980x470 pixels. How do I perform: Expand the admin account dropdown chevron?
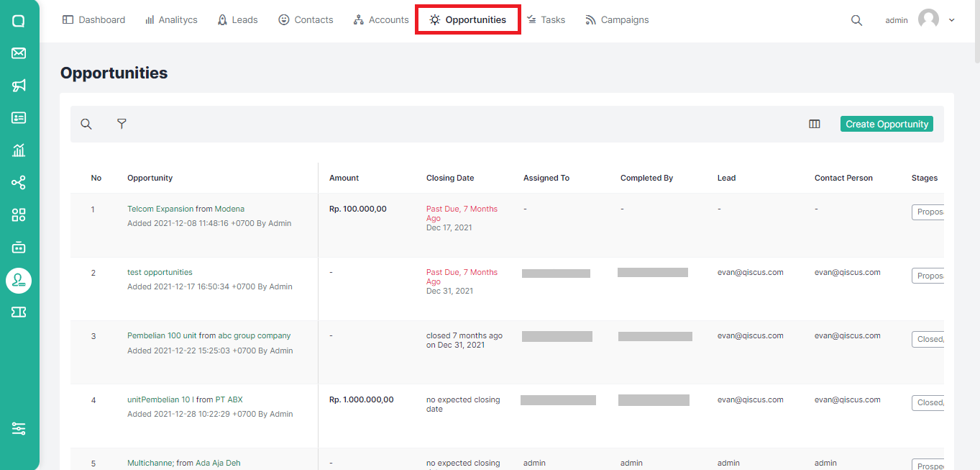952,20
